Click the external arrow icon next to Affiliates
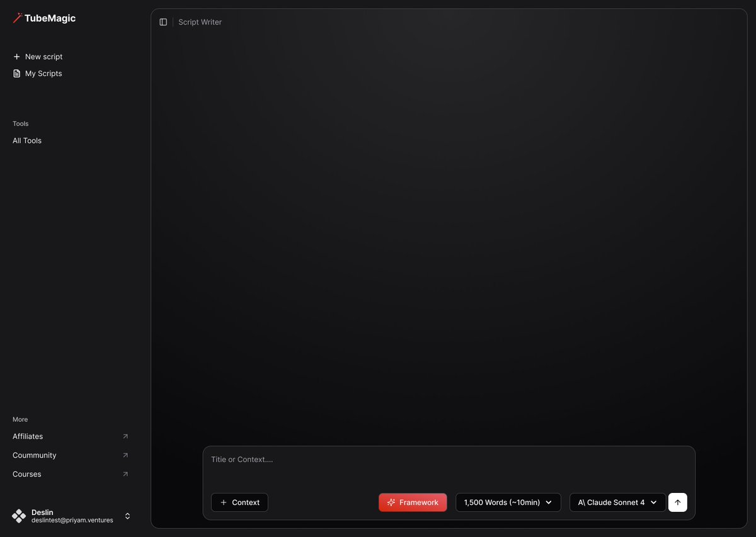 pos(125,436)
